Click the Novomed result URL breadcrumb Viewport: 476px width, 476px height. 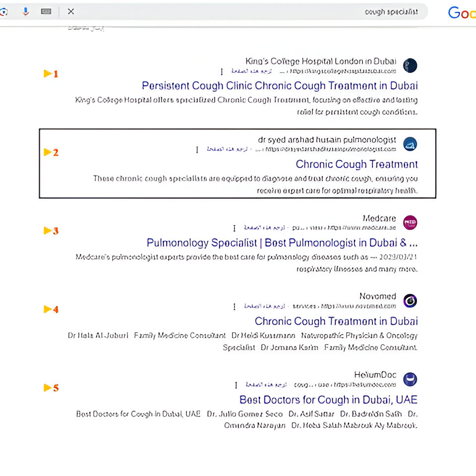[344, 306]
